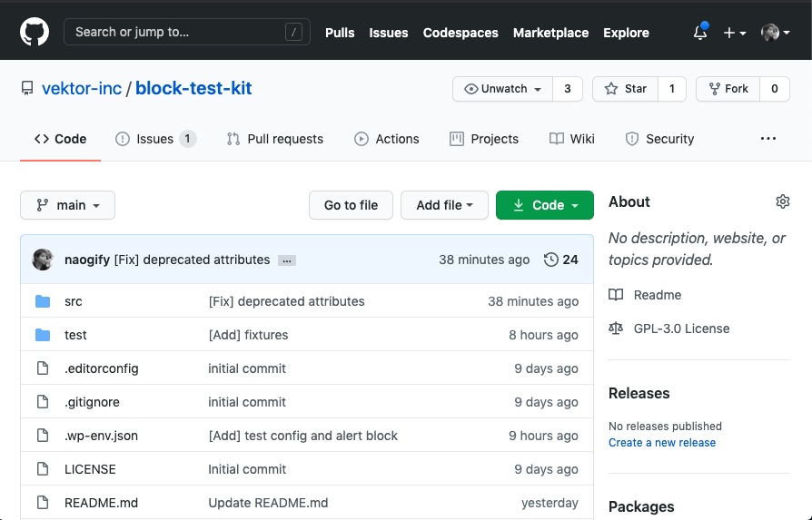Click the file icon beside .editorconfig

tap(43, 368)
